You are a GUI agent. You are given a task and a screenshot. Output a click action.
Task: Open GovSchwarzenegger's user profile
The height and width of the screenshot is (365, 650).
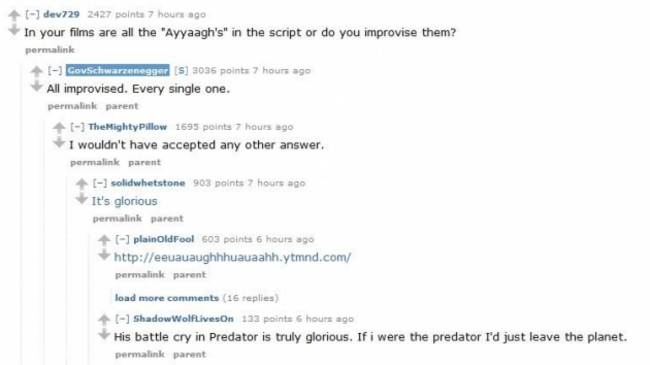tap(118, 71)
